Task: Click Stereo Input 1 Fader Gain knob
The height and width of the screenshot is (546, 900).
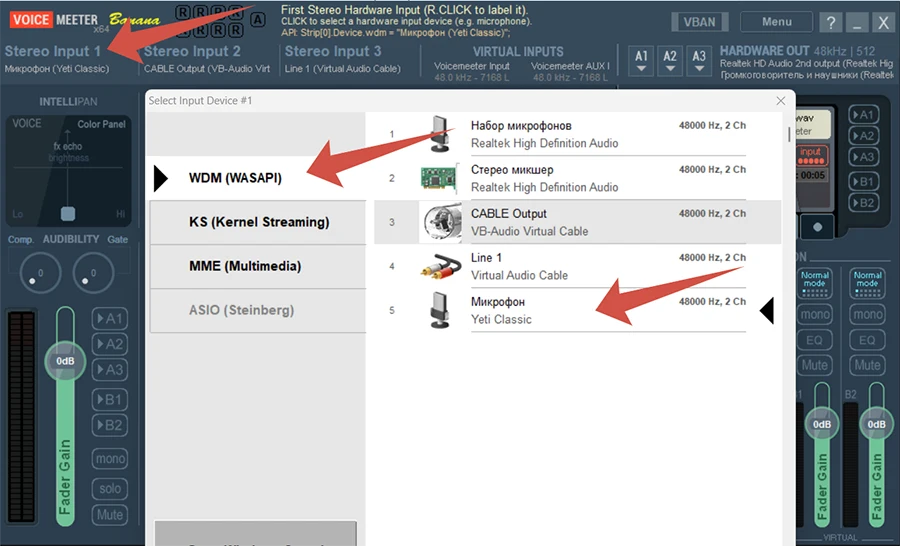Action: (x=66, y=361)
